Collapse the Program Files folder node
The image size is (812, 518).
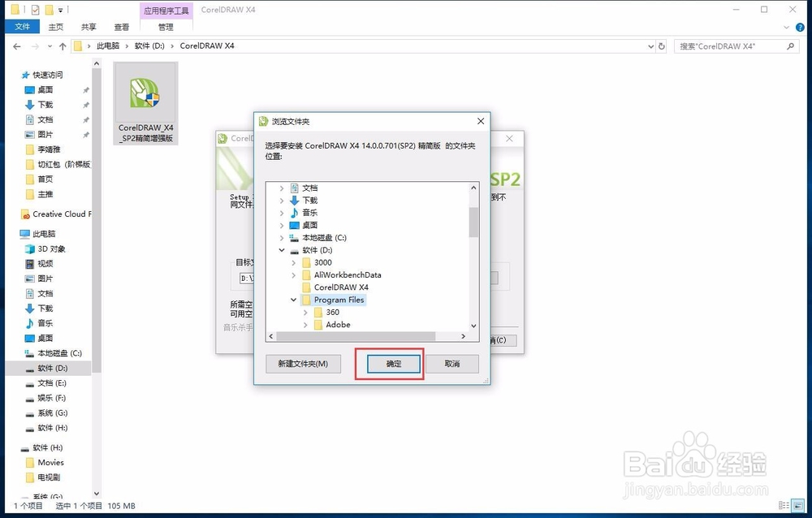[294, 300]
